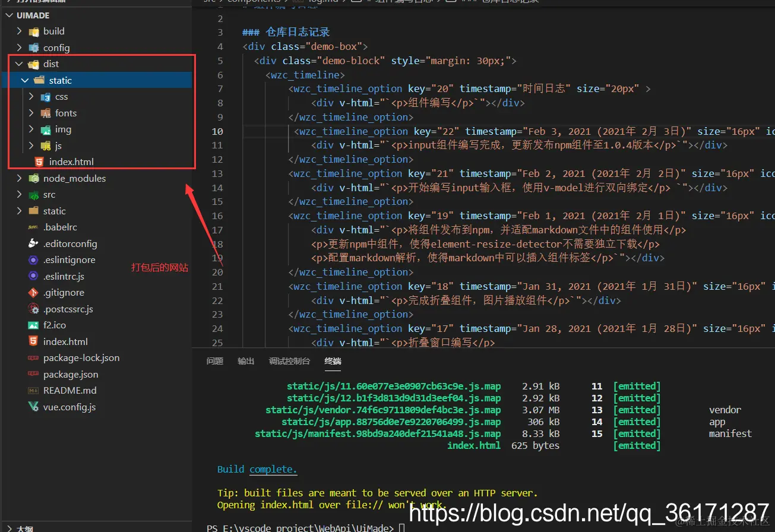Click line number 10 in editor gutter
This screenshot has height=532, width=775.
pyautogui.click(x=217, y=131)
